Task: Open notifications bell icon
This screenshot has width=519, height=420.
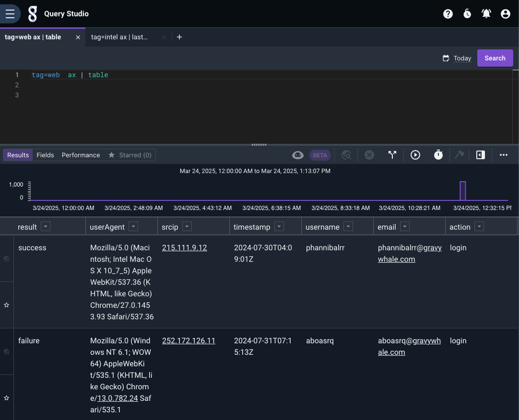Action: point(486,14)
